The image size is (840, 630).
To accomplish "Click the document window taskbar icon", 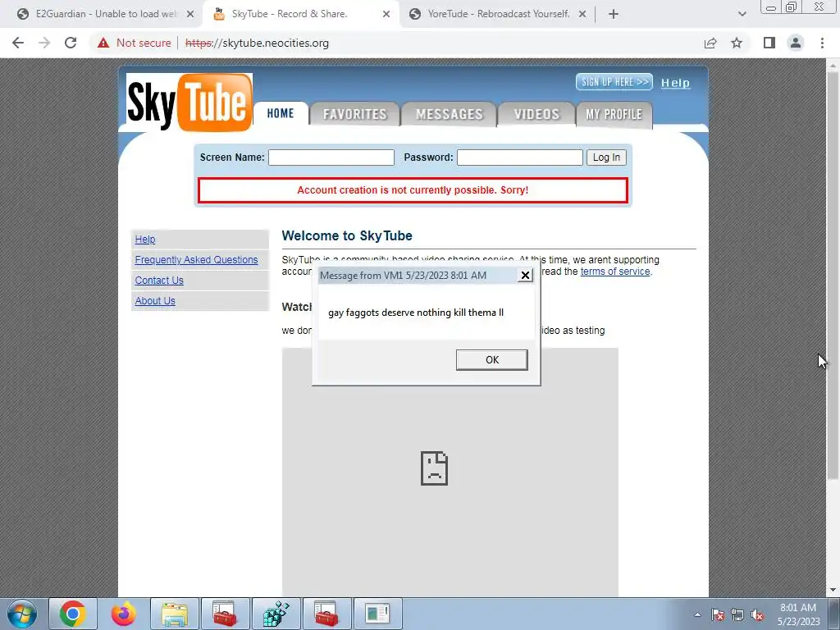I will (377, 614).
